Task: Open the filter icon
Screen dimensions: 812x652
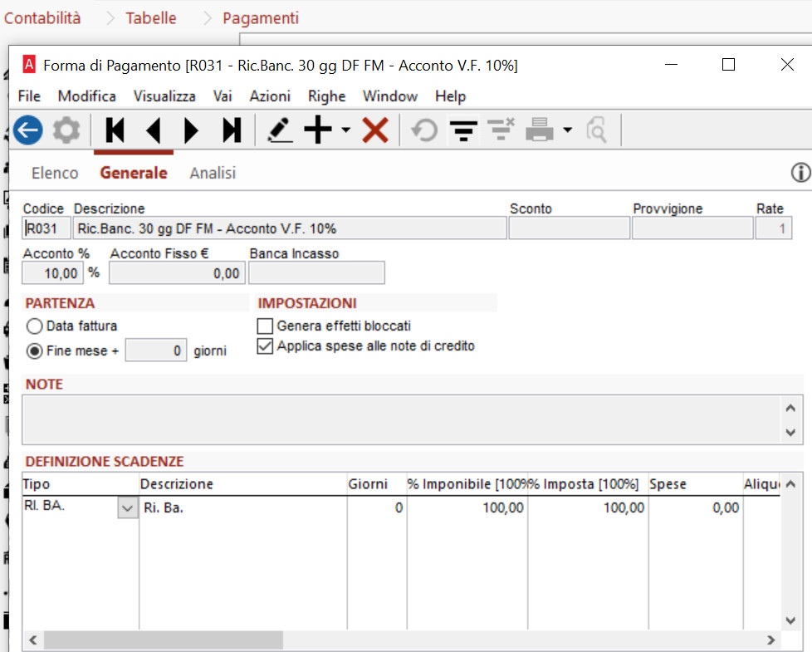Action: (x=463, y=130)
